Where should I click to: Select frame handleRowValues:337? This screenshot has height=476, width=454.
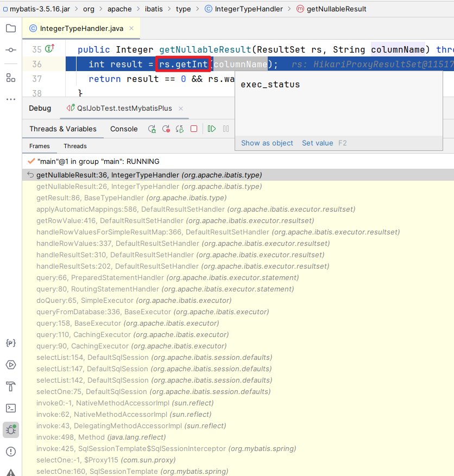tap(238, 244)
